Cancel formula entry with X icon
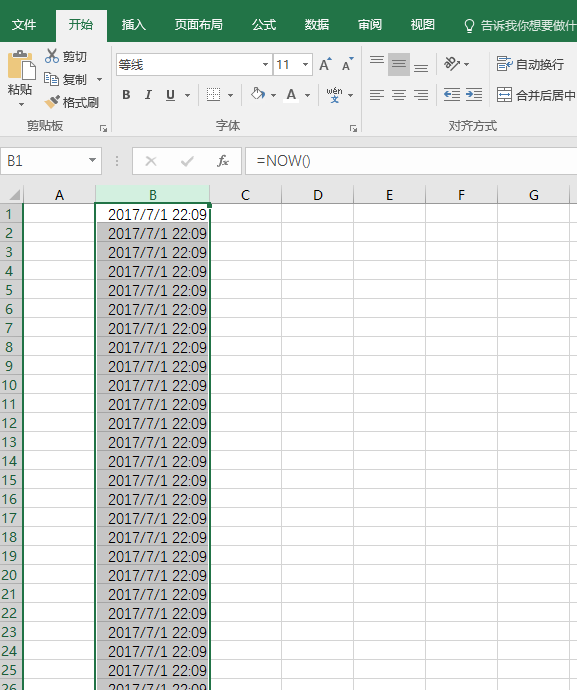Image resolution: width=577 pixels, height=690 pixels. click(x=151, y=161)
